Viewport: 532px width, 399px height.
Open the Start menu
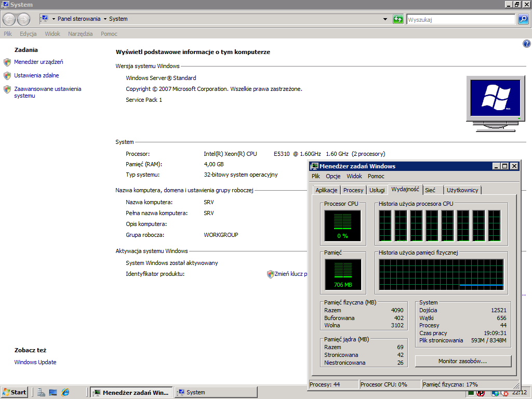click(x=14, y=393)
